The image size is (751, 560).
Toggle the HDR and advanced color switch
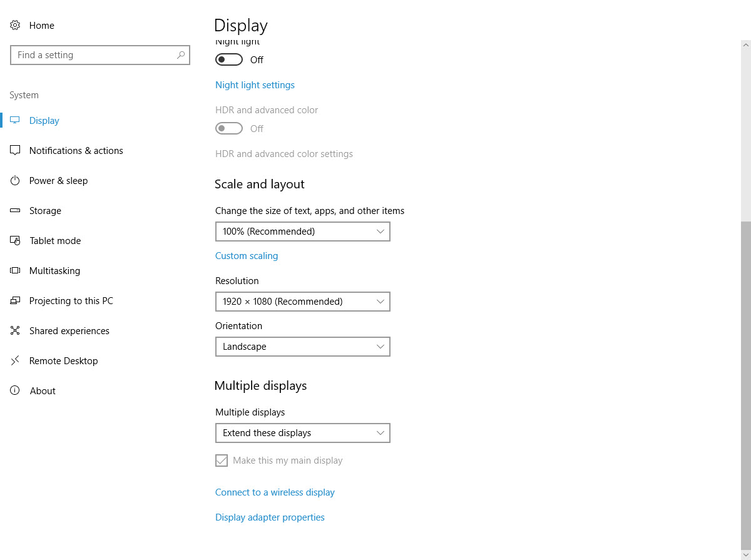228,128
